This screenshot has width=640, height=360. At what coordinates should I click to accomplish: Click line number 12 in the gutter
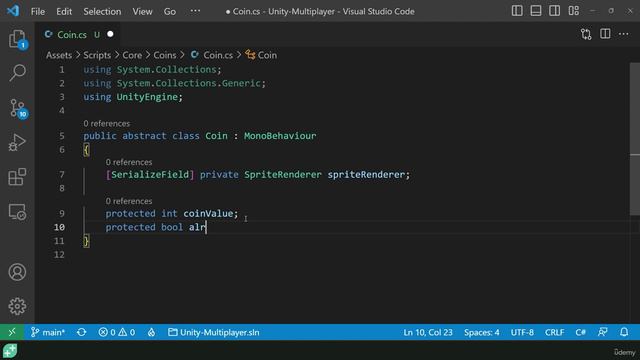pyautogui.click(x=59, y=255)
